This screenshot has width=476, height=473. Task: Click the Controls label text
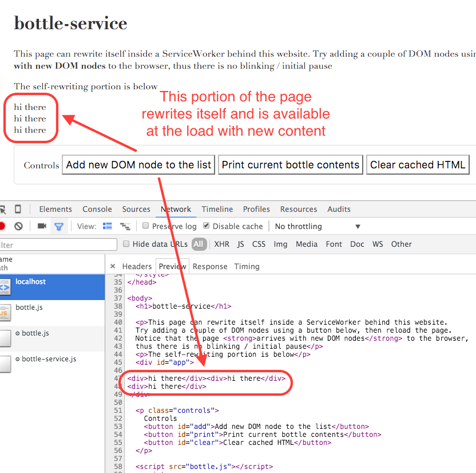point(41,165)
